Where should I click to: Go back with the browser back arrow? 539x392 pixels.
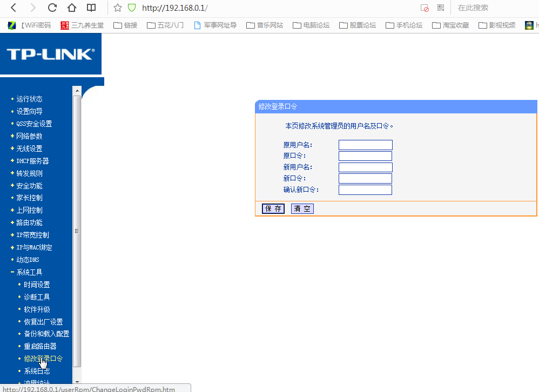click(x=14, y=8)
